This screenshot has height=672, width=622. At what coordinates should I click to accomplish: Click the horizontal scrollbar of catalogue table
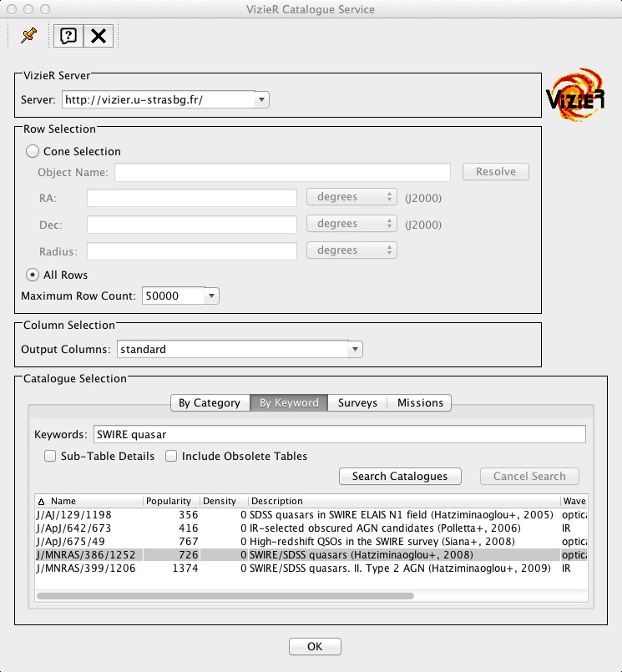[225, 596]
